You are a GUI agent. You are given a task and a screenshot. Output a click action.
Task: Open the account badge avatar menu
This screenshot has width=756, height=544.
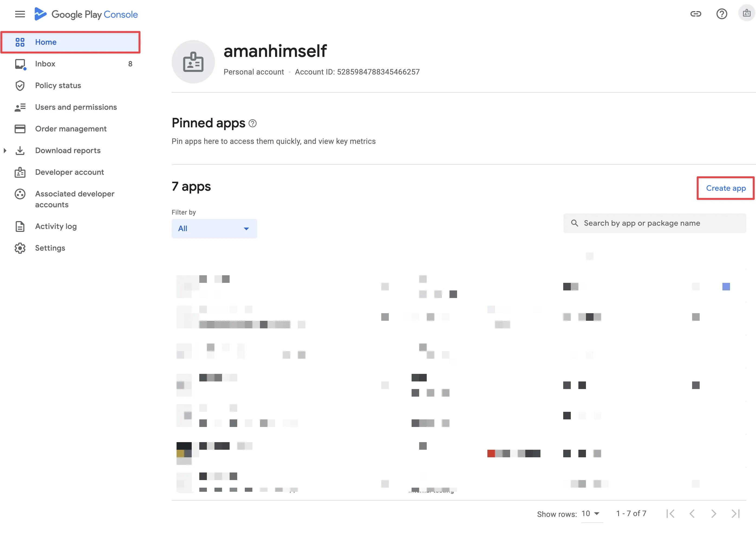point(747,13)
